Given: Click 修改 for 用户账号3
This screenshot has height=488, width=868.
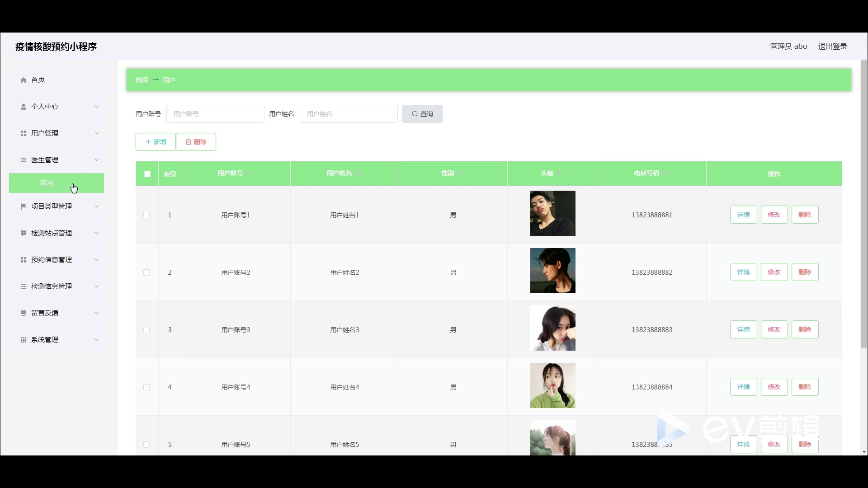Looking at the screenshot, I should coord(774,329).
